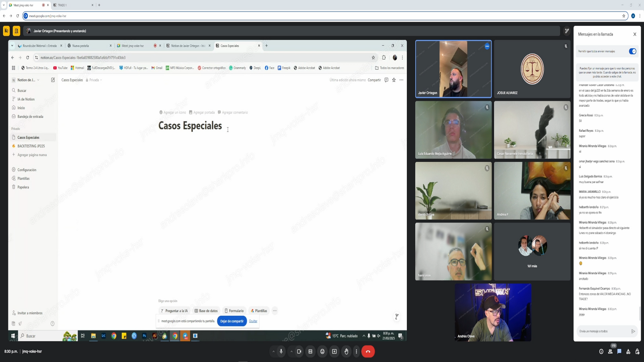Open the three-dot more options menu
This screenshot has width=644, height=362.
click(356, 351)
